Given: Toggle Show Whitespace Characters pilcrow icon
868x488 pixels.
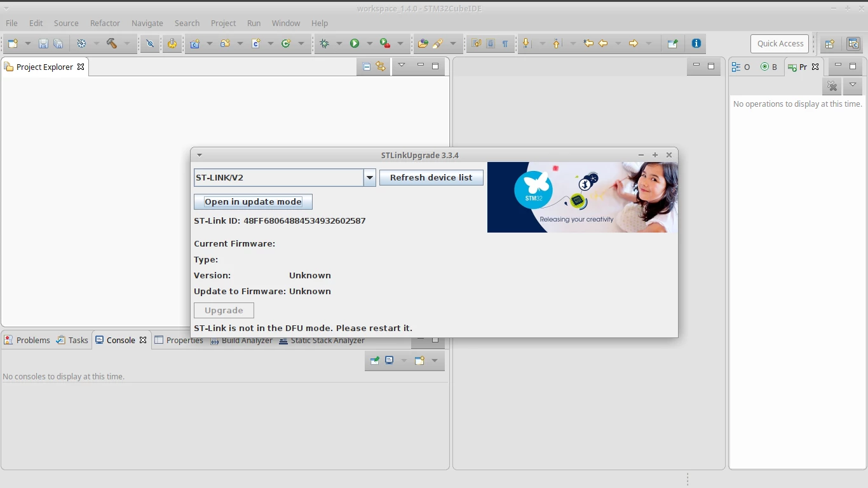Looking at the screenshot, I should click(x=505, y=43).
